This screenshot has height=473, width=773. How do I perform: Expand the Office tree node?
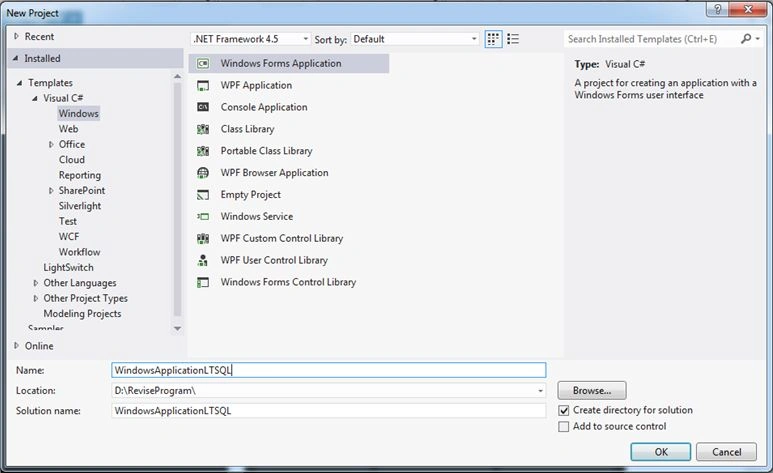(x=51, y=145)
